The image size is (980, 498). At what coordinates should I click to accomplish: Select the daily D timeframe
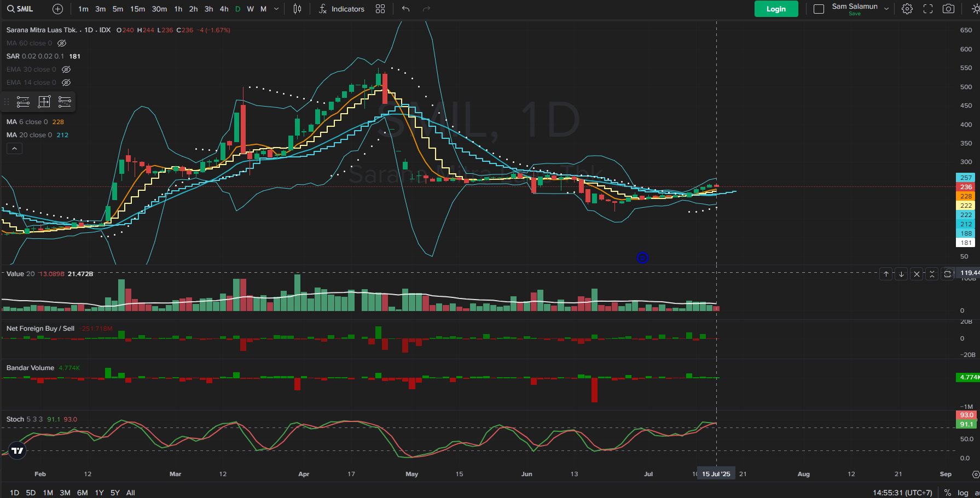[237, 9]
